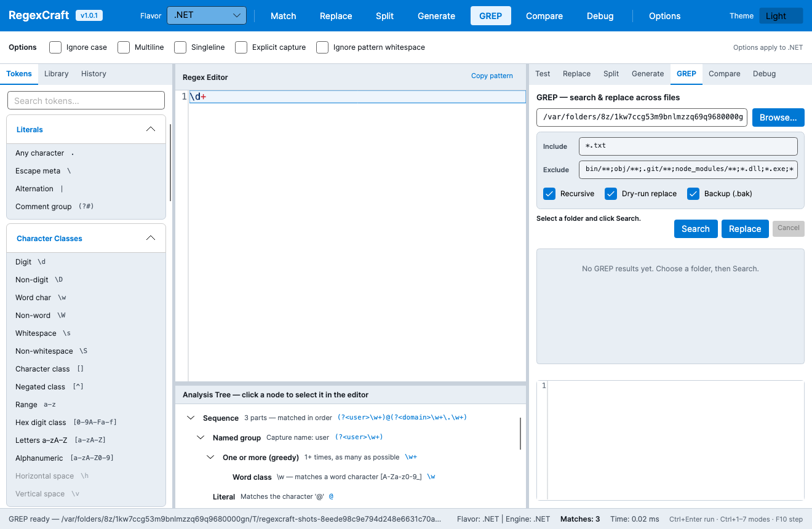Collapse the One or more (greedy) node

210,457
